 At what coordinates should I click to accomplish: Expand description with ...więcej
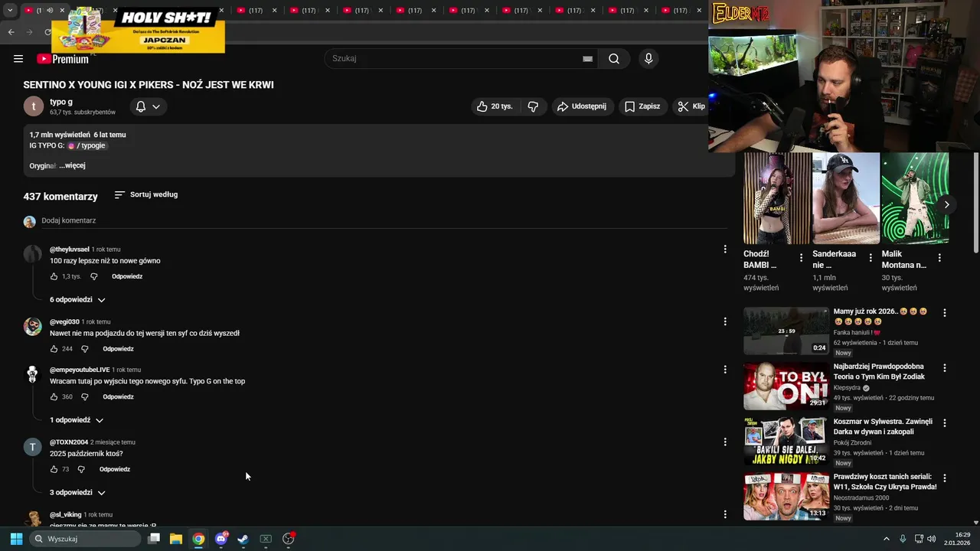[x=72, y=165]
